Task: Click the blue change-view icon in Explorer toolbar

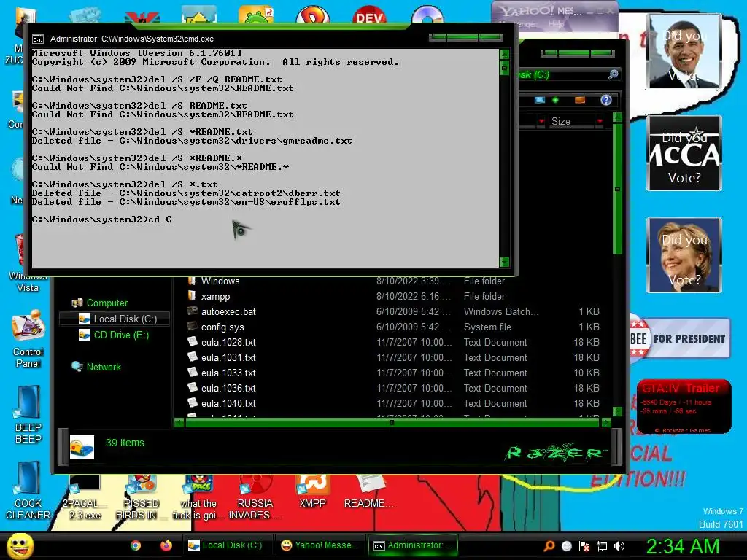Action: pos(539,100)
